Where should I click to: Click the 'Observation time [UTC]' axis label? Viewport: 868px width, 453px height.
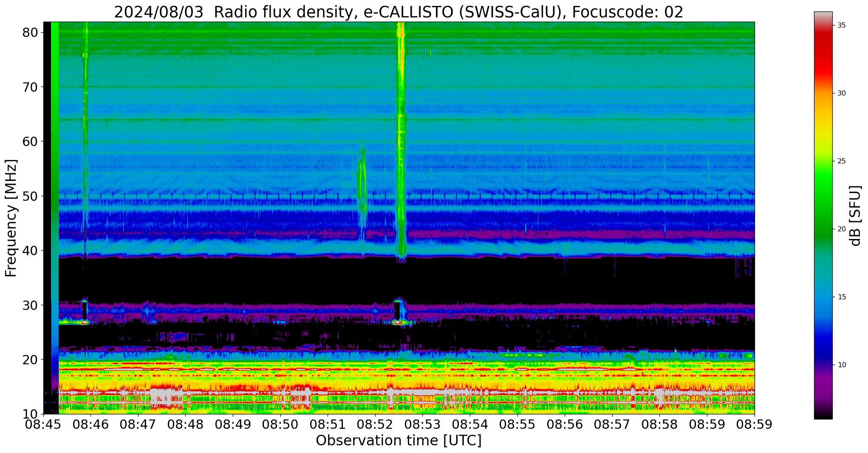pos(399,440)
